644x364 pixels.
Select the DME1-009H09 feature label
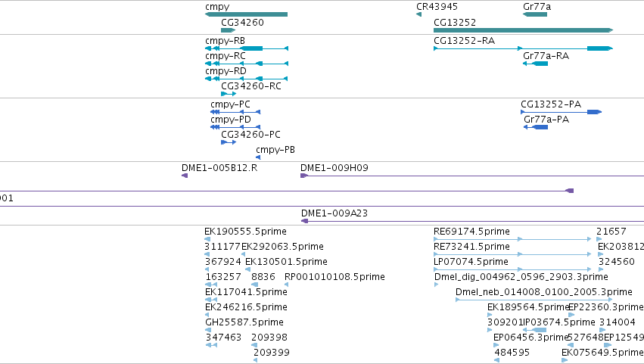pyautogui.click(x=334, y=167)
